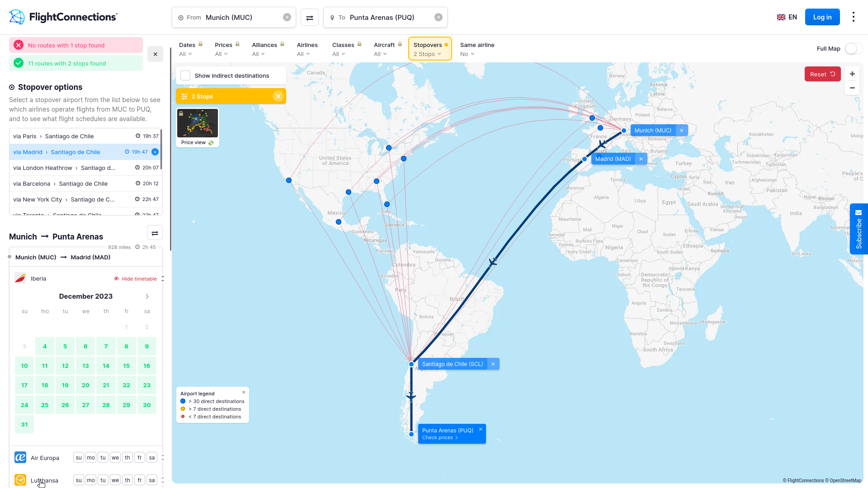Image resolution: width=868 pixels, height=488 pixels.
Task: Click the 11 routes with 2 stops banner
Action: pos(76,63)
